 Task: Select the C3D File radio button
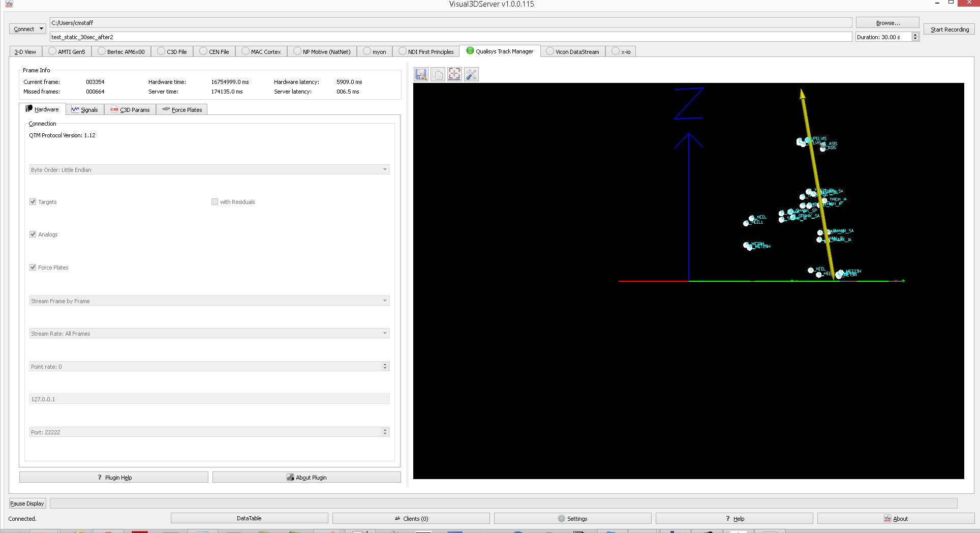(x=161, y=51)
